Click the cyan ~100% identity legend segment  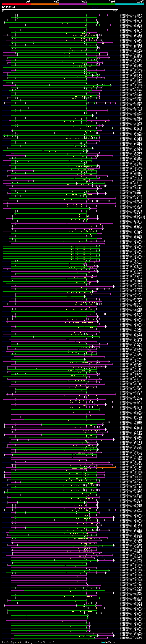[130, 4]
